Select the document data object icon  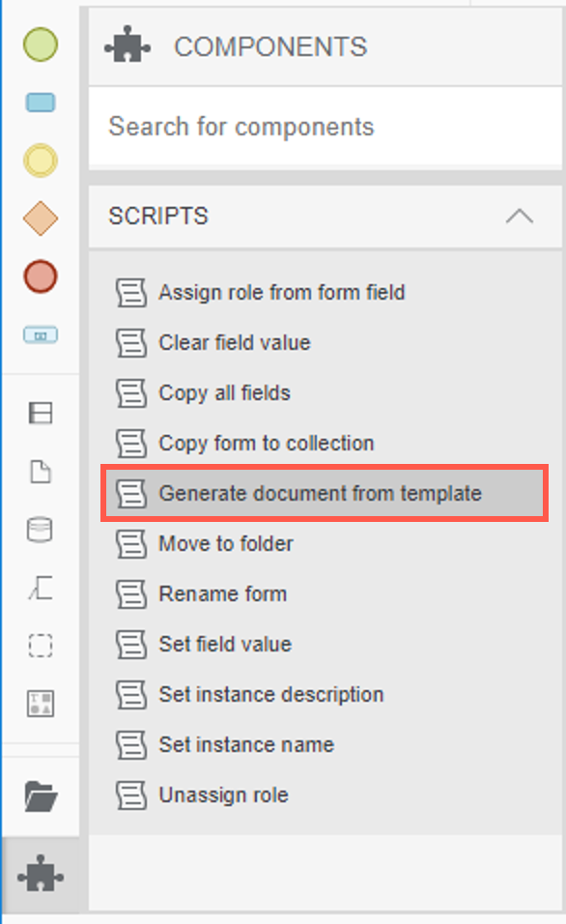41,472
